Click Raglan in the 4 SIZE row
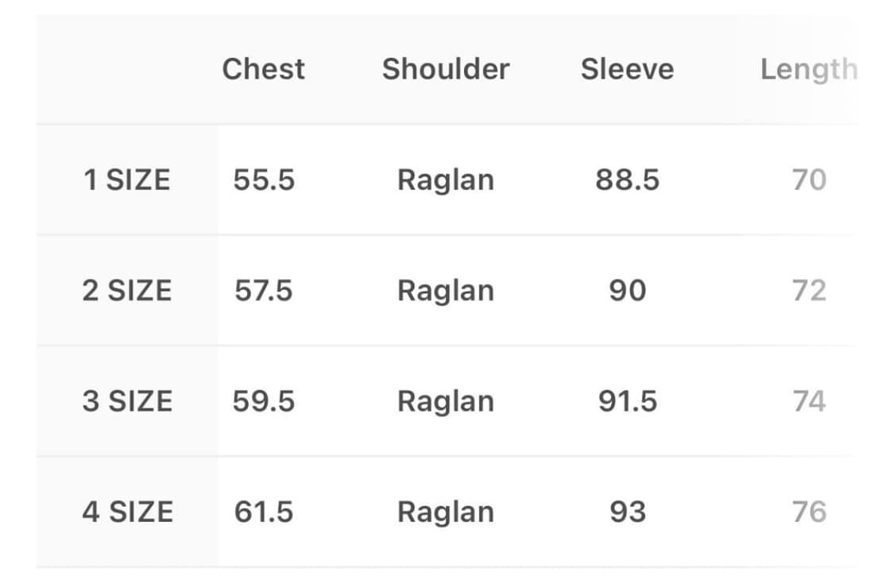 pos(445,512)
